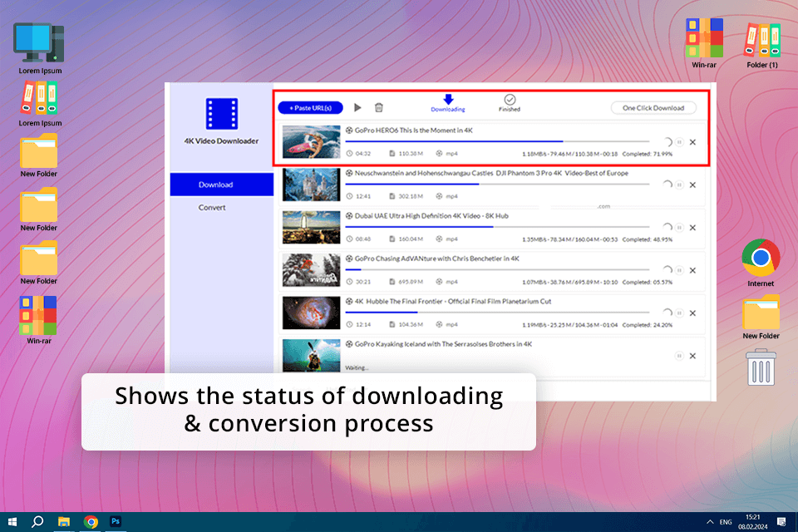
Task: Open Photoshop from the taskbar
Action: 116,522
